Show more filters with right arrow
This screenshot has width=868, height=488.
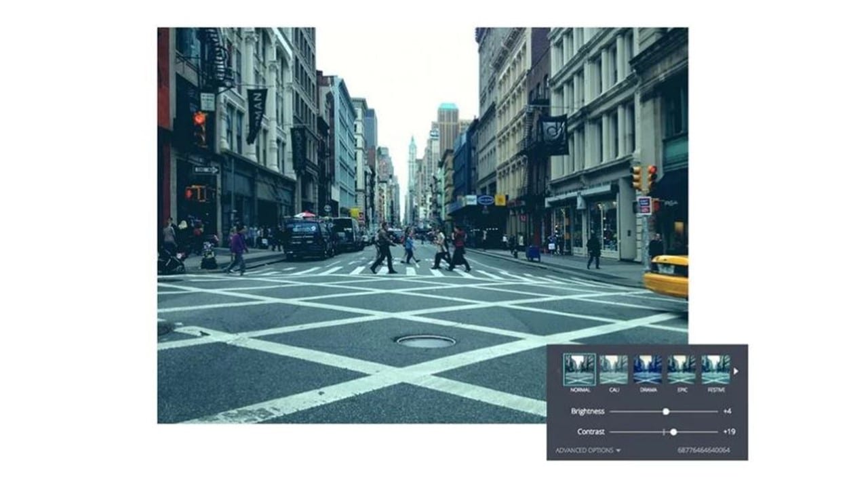pos(736,371)
